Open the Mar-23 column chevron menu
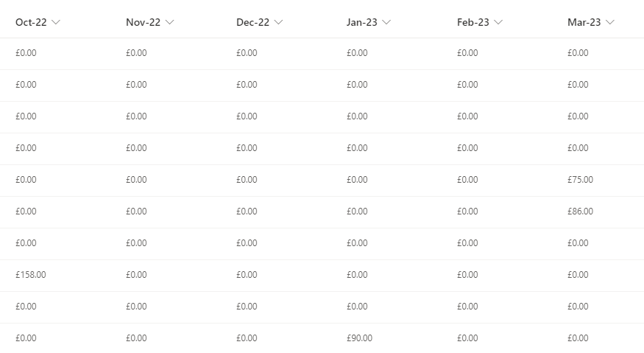This screenshot has height=353, width=644. [610, 22]
